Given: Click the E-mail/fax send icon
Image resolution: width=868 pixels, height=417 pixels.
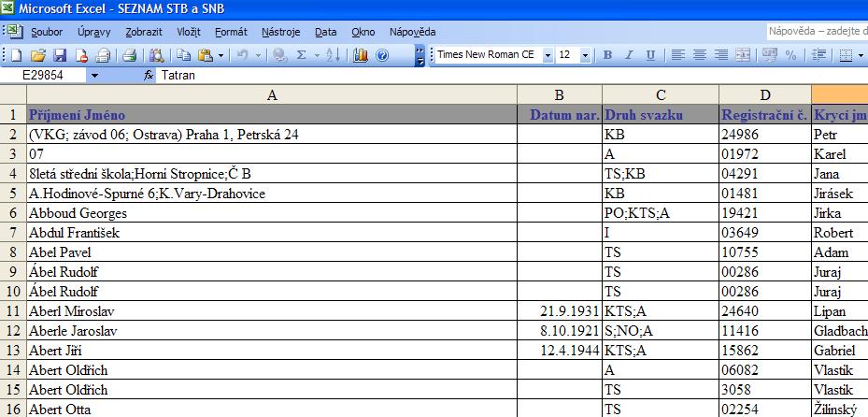Looking at the screenshot, I should point(104,55).
